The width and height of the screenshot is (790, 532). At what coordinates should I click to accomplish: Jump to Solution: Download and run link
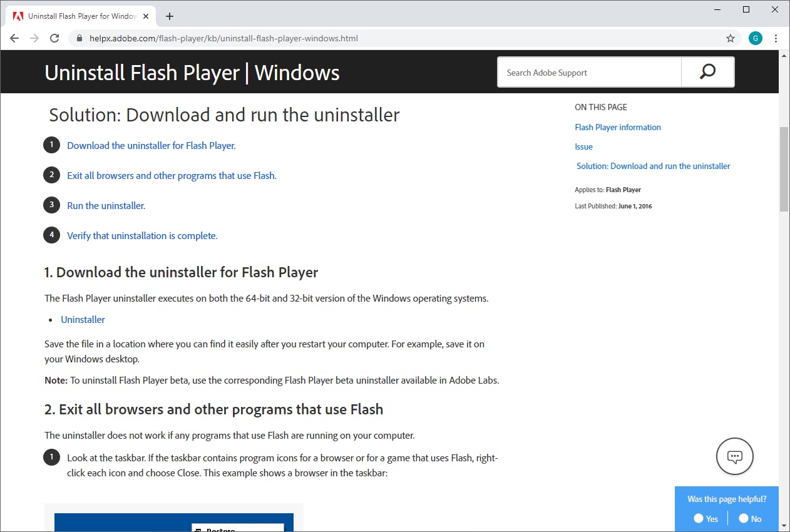click(654, 166)
